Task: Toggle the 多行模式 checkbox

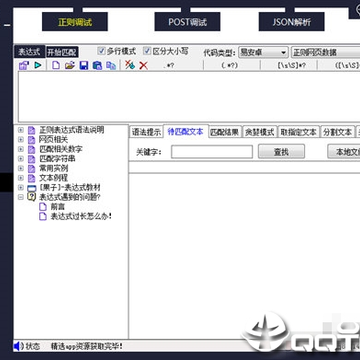Action: pos(101,51)
